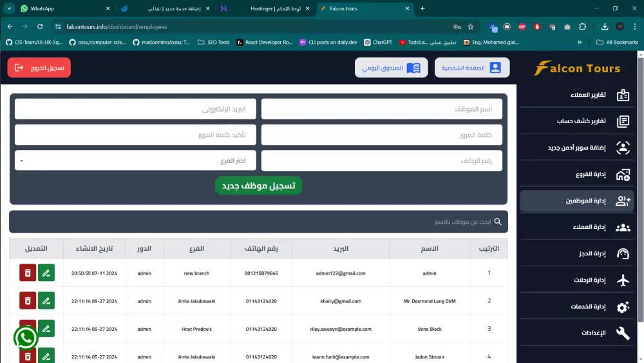
Task: Open customers management (إدارة العملاء) menu entry
Action: [x=576, y=227]
